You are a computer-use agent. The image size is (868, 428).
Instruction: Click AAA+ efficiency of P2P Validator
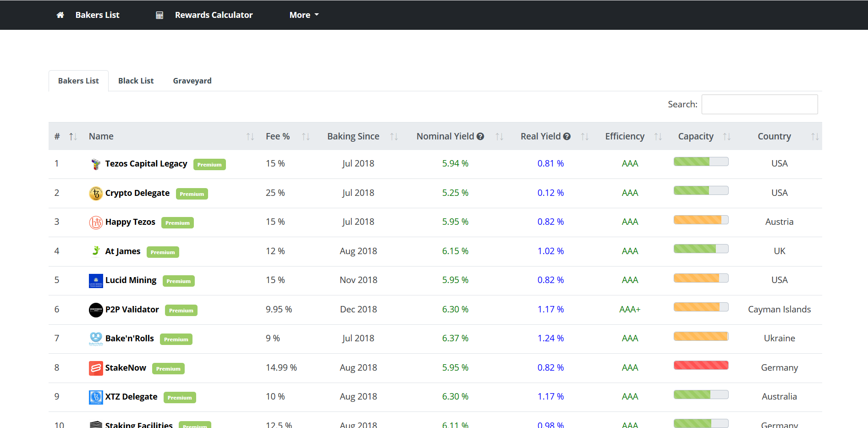[x=630, y=310]
